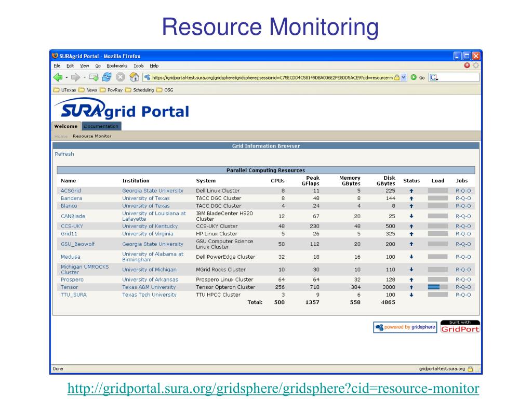This screenshot has height=399, width=532.
Task: Click the up status arrow for ACSGrid
Action: pyautogui.click(x=411, y=191)
